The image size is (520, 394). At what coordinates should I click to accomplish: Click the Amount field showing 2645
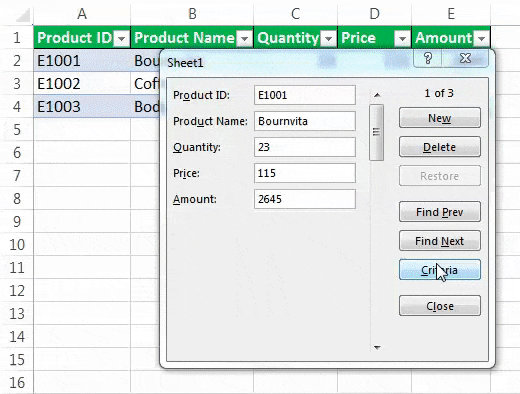(305, 199)
